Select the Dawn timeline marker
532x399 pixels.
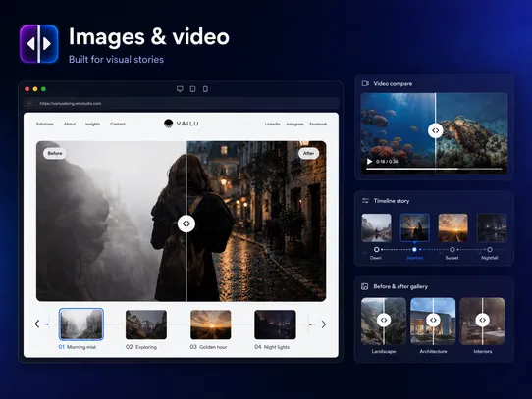coord(376,250)
